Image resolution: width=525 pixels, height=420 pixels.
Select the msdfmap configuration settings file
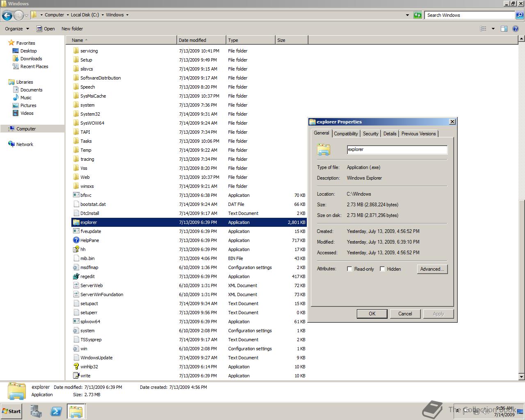click(x=189, y=267)
